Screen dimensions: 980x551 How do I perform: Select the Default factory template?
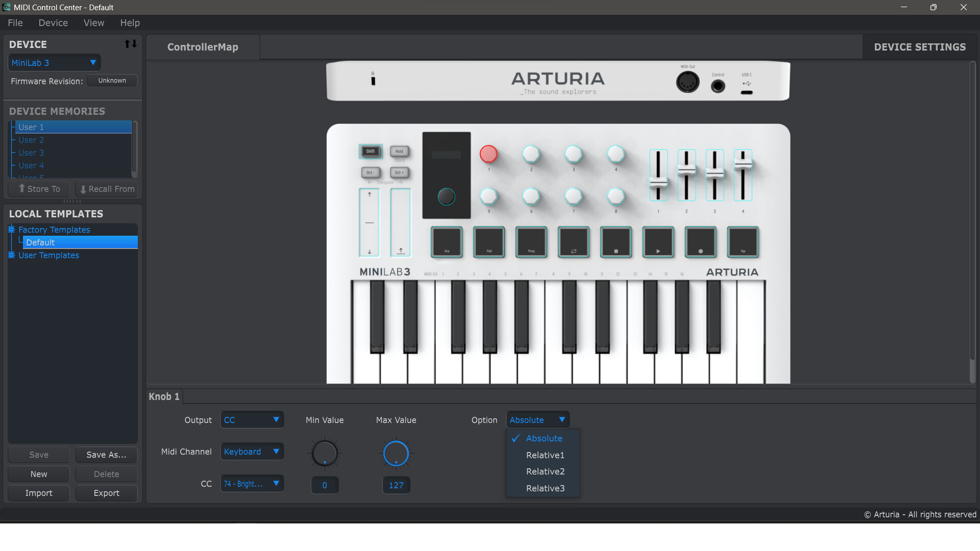(x=80, y=242)
